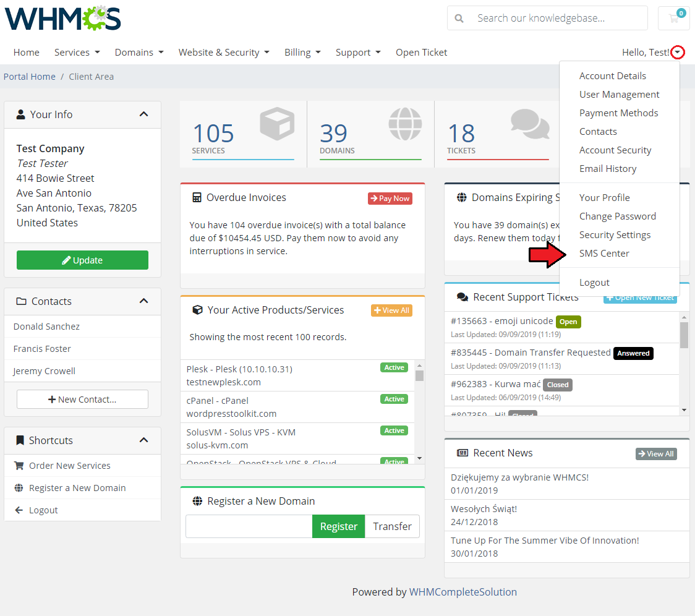Choose Change Password from dropdown
This screenshot has width=695, height=616.
click(617, 216)
